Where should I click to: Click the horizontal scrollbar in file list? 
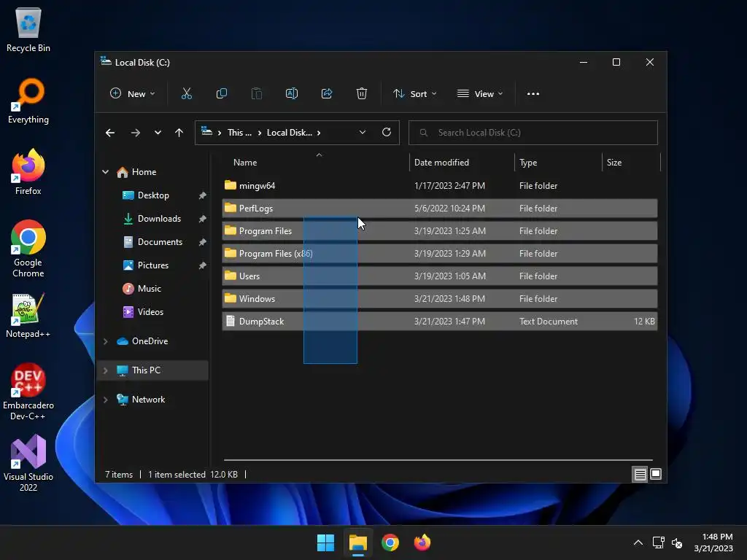point(438,460)
